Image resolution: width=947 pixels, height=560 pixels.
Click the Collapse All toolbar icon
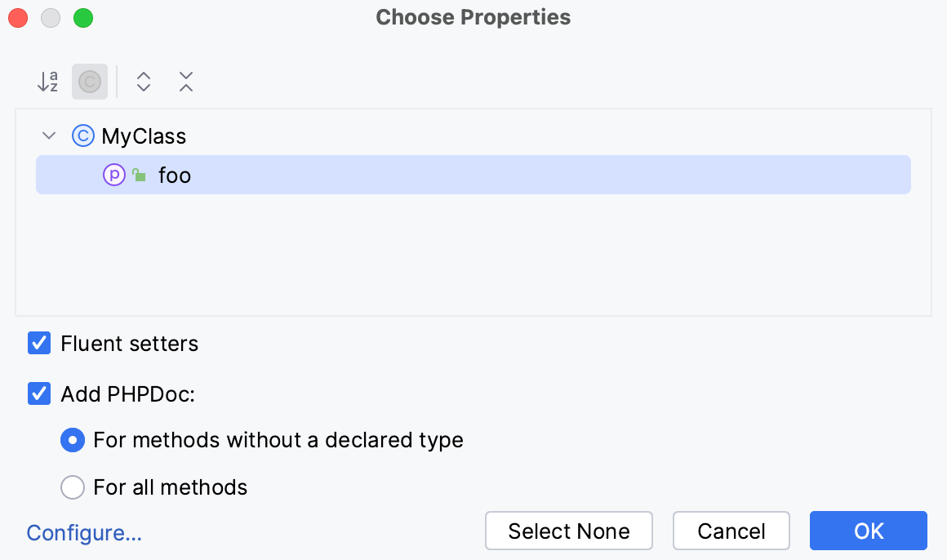coord(185,82)
